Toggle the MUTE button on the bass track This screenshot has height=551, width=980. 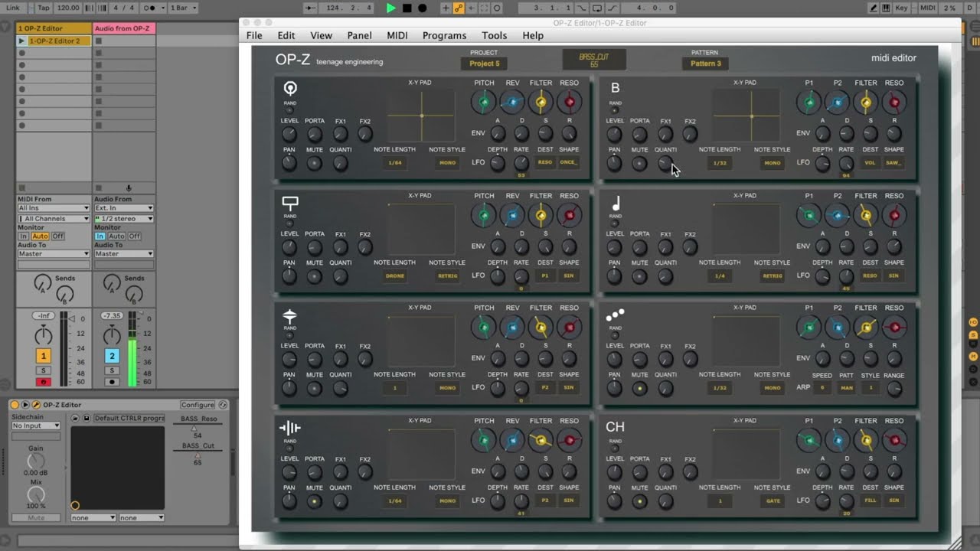click(x=639, y=163)
